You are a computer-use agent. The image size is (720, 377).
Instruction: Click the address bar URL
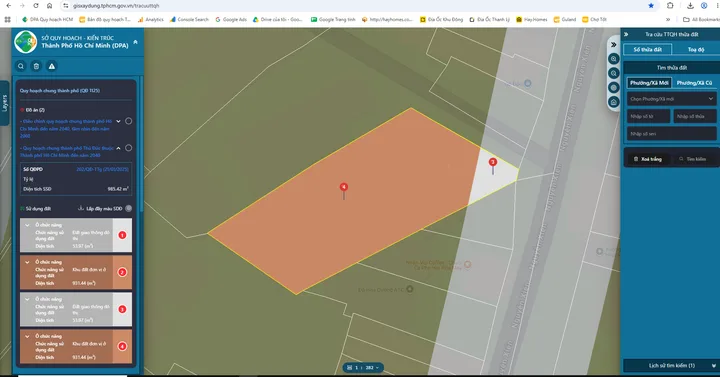tap(116, 6)
